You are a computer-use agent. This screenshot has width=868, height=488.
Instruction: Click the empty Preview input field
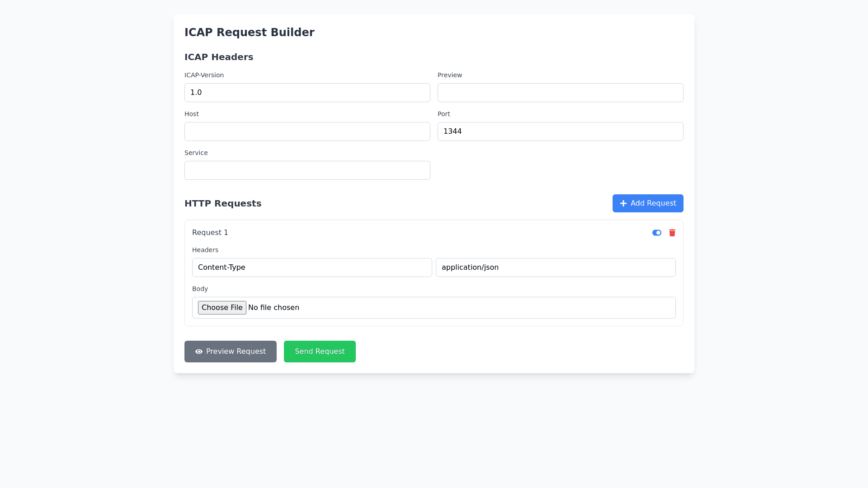560,93
